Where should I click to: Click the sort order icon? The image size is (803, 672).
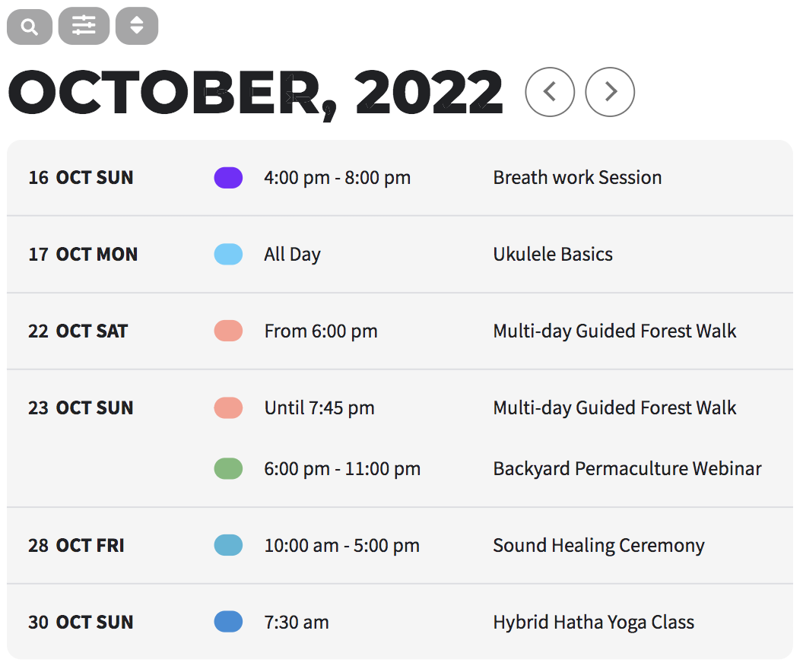pos(136,26)
